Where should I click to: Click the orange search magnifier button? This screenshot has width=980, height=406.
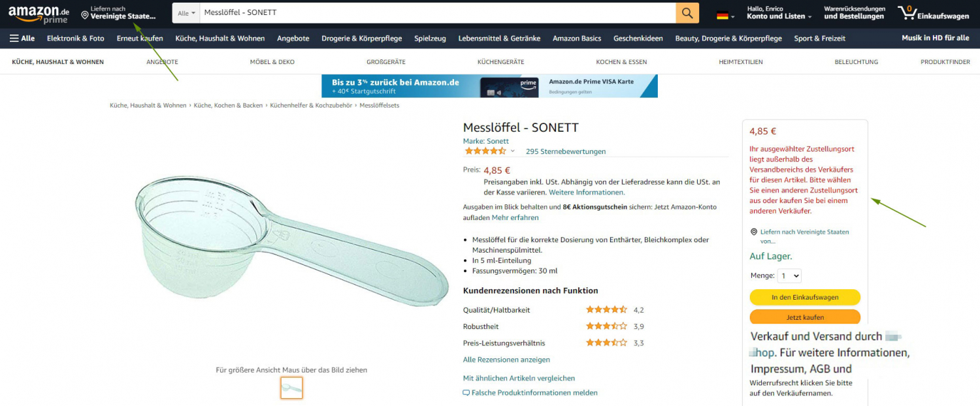(687, 13)
